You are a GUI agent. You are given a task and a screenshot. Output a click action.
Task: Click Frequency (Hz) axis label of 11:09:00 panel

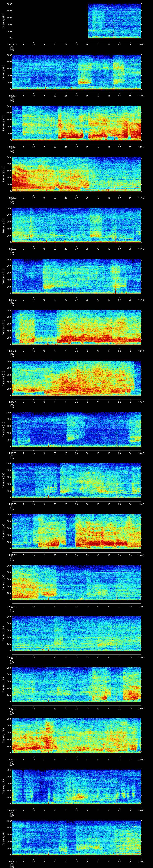point(3,21)
